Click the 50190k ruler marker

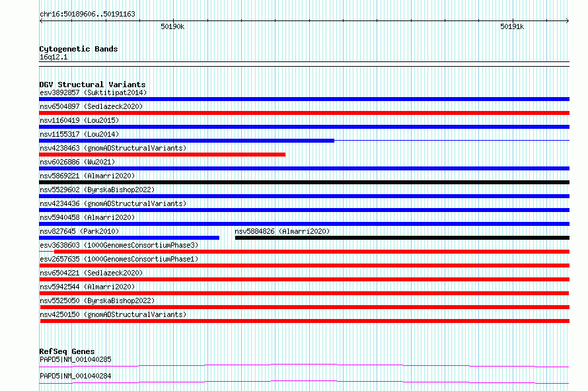click(172, 26)
